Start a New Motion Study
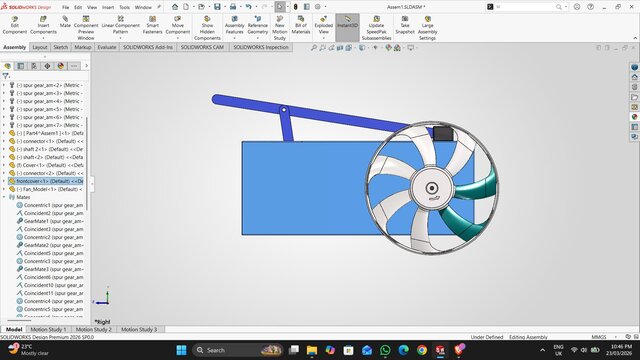The image size is (640, 360). (280, 28)
